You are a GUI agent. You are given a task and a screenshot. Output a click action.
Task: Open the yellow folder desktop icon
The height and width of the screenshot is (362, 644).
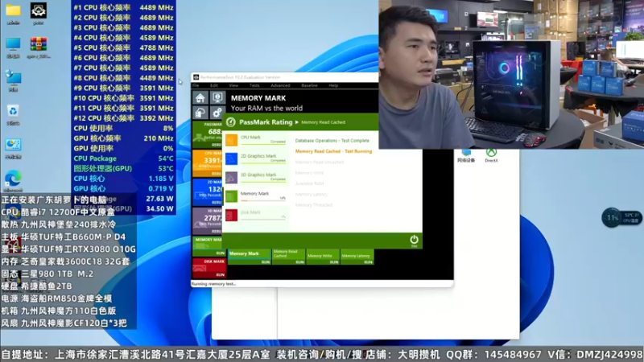pos(13,13)
